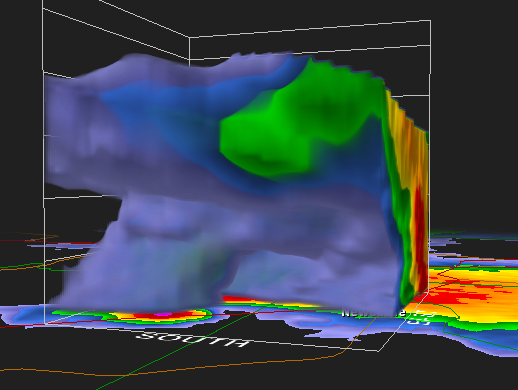Click the SOUTH direction label
This screenshot has width=518, height=390.
tap(194, 340)
